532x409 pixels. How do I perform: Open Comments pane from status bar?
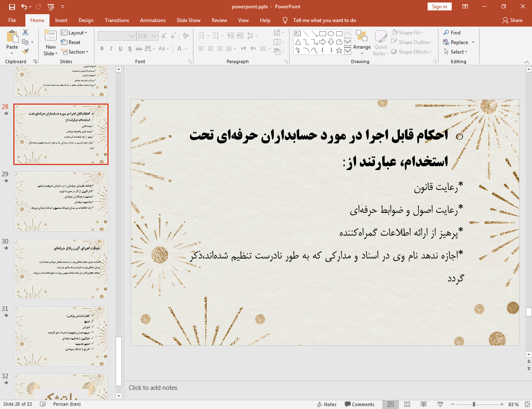[x=359, y=404]
